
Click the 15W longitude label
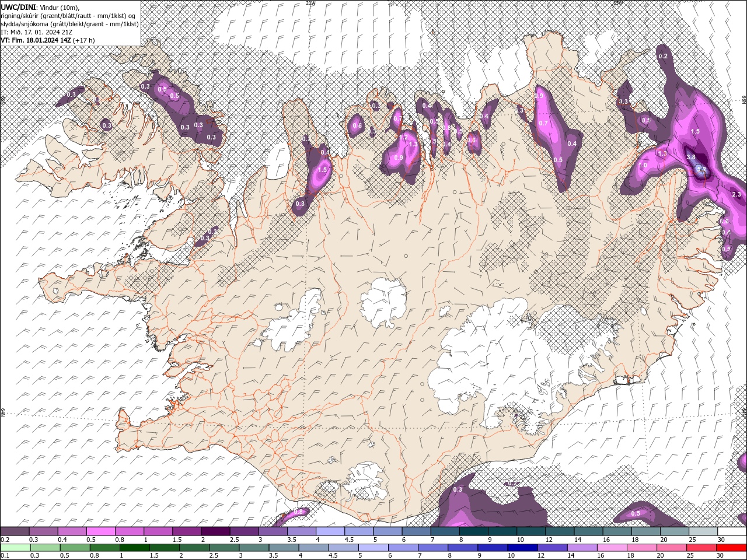(617, 3)
